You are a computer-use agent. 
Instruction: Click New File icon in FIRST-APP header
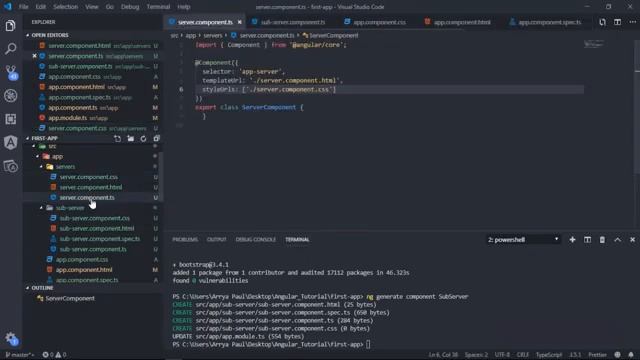coord(118,138)
